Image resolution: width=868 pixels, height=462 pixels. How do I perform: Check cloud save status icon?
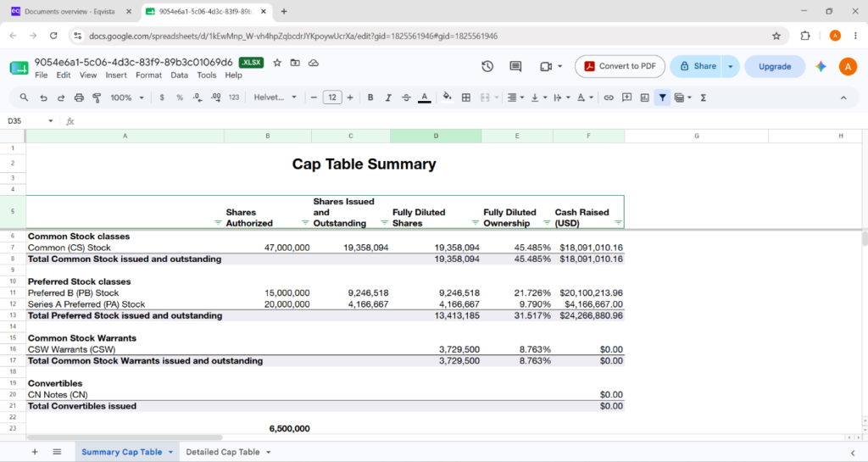pyautogui.click(x=314, y=63)
